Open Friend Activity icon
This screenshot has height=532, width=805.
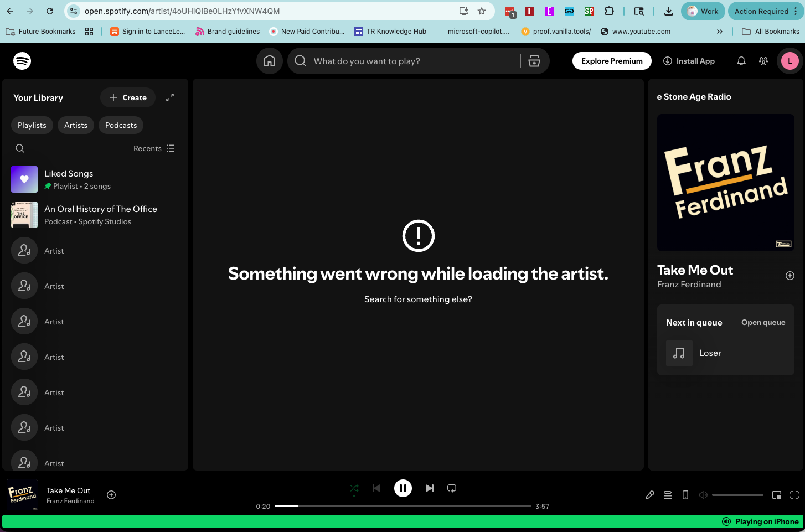[x=763, y=61]
